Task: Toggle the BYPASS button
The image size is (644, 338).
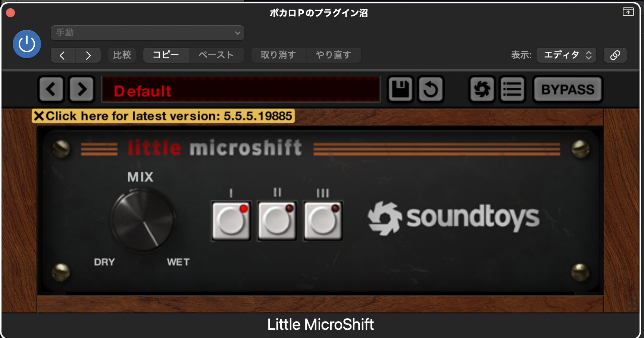Action: [568, 89]
